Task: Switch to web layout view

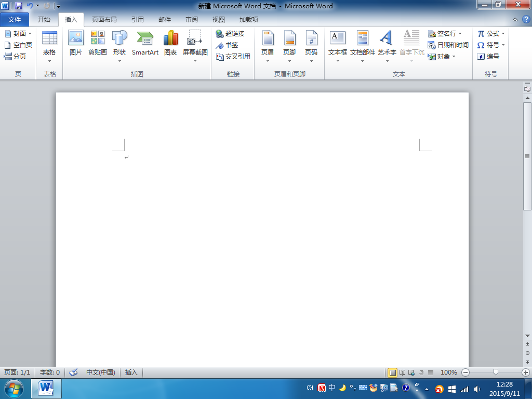Action: pos(411,373)
